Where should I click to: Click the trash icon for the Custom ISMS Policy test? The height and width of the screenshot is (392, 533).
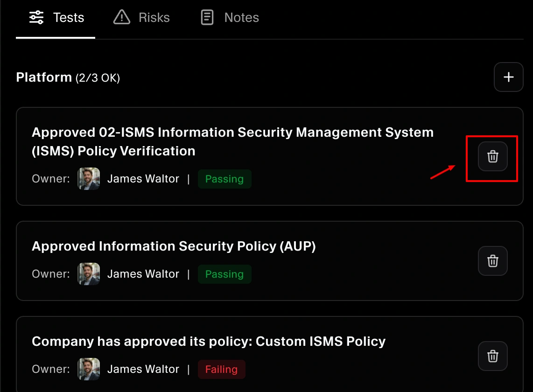pos(492,356)
